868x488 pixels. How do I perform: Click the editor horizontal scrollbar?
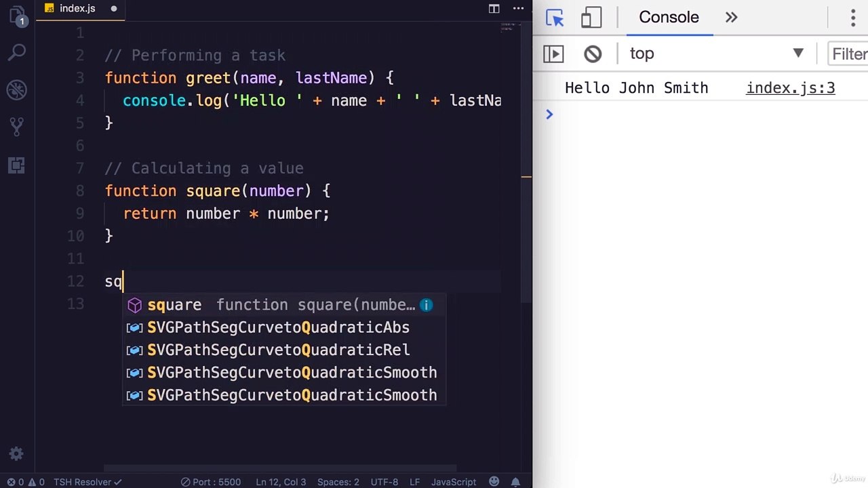280,468
